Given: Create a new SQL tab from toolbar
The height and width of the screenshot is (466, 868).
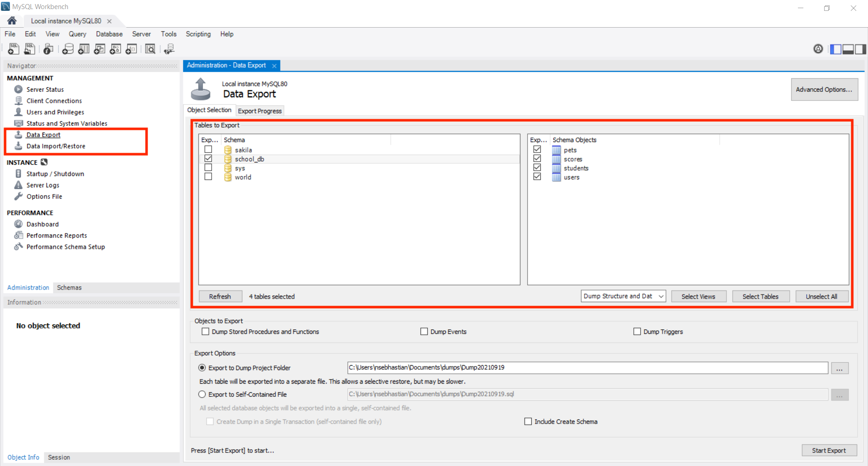Looking at the screenshot, I should (14, 49).
